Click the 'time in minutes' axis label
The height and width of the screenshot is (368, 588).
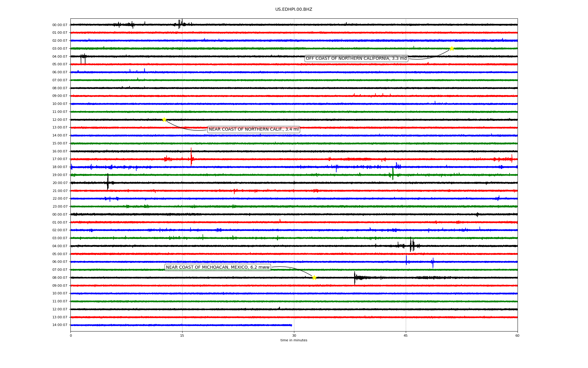pyautogui.click(x=294, y=340)
